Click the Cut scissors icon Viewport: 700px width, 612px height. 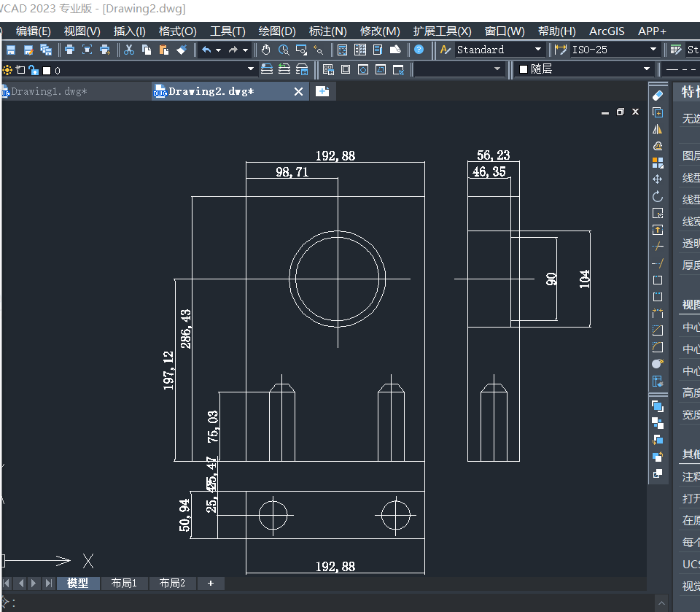click(129, 50)
